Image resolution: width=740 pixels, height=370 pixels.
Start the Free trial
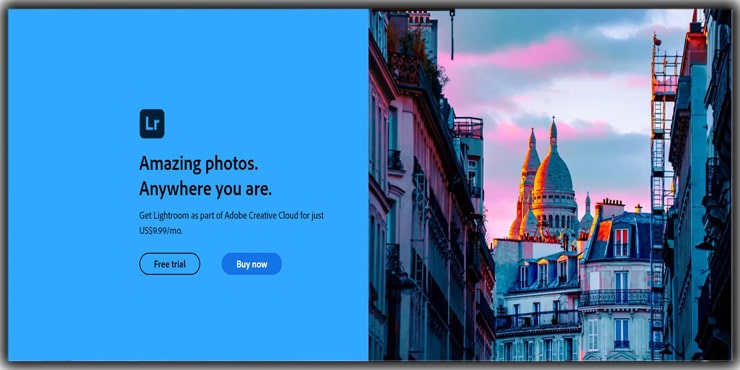[x=169, y=264]
